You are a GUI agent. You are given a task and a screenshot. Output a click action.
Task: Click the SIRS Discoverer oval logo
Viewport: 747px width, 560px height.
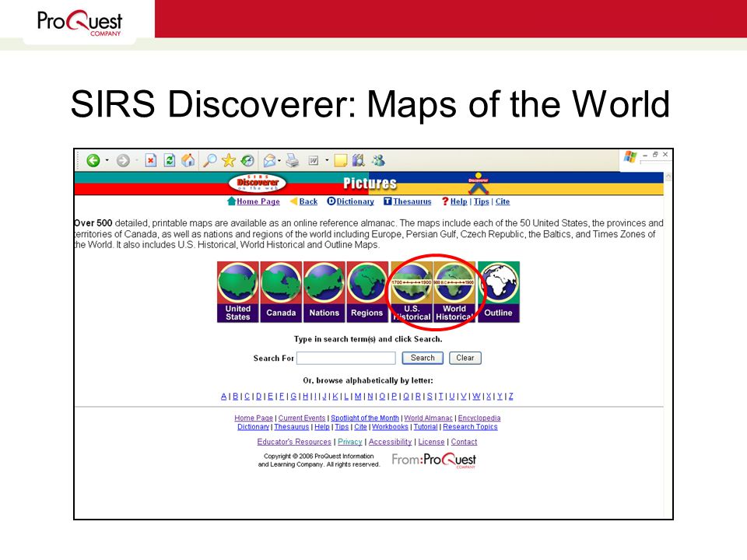pyautogui.click(x=258, y=183)
